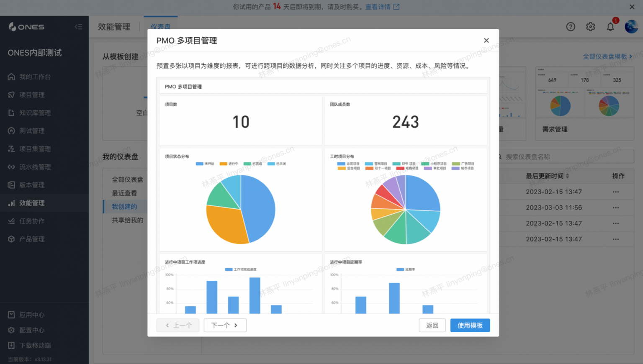Go to 流水线管理 via its sidebar icon
Screen dimensions: 643x364
(34, 167)
